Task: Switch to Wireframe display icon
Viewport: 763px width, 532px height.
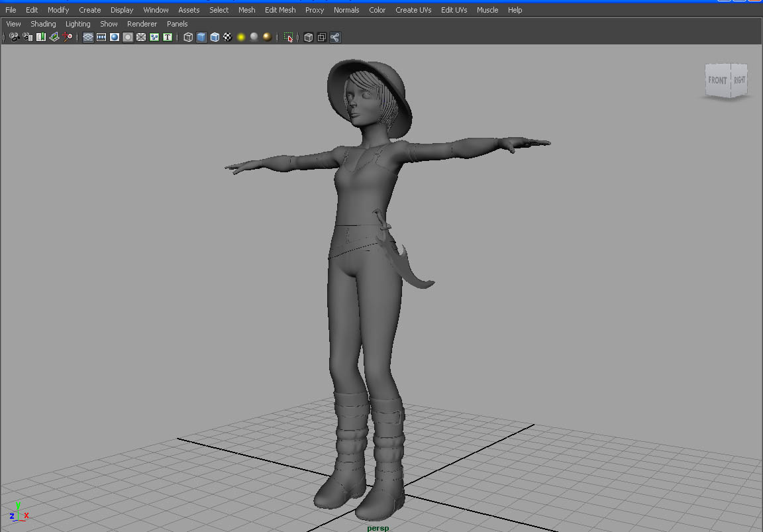Action: [x=188, y=38]
